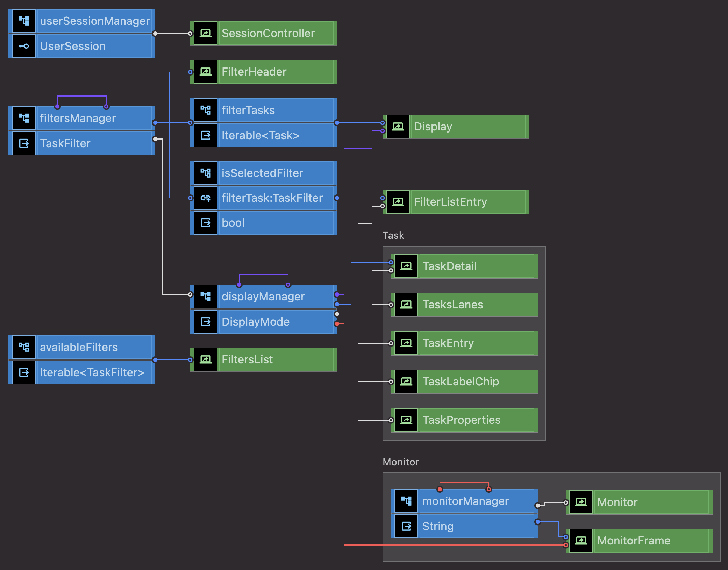Viewport: 728px width, 570px height.
Task: Select the filter icon on filterTasks node
Action: pos(206,110)
